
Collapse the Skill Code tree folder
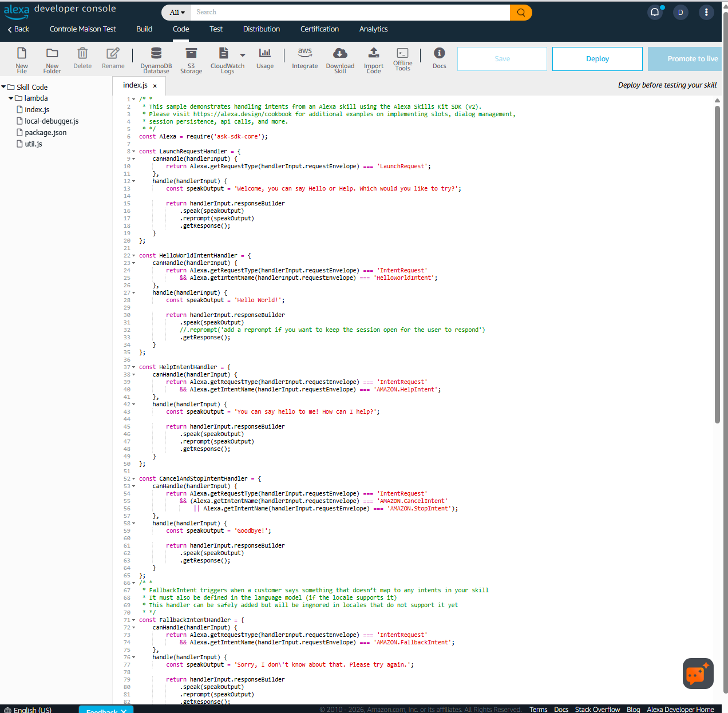coord(3,87)
